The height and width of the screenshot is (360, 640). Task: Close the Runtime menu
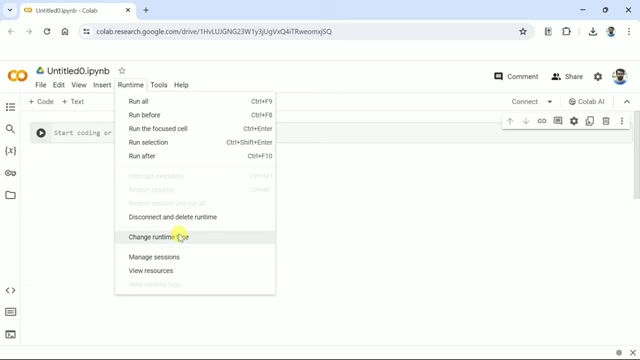coord(131,85)
